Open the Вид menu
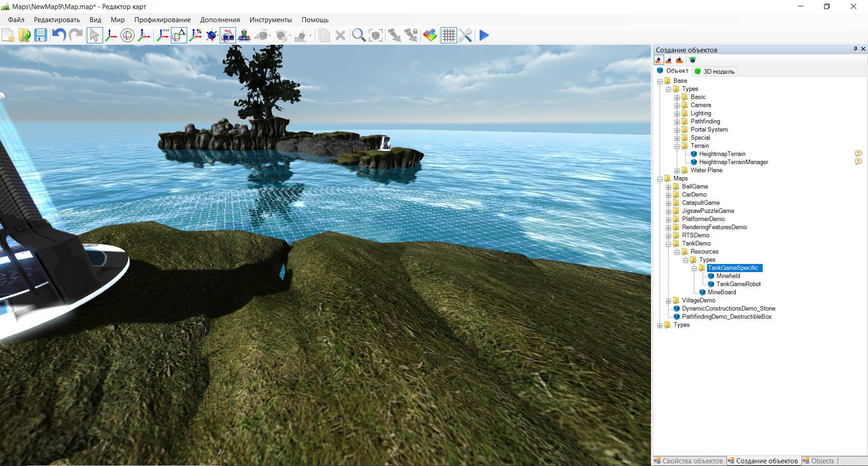 (x=95, y=20)
